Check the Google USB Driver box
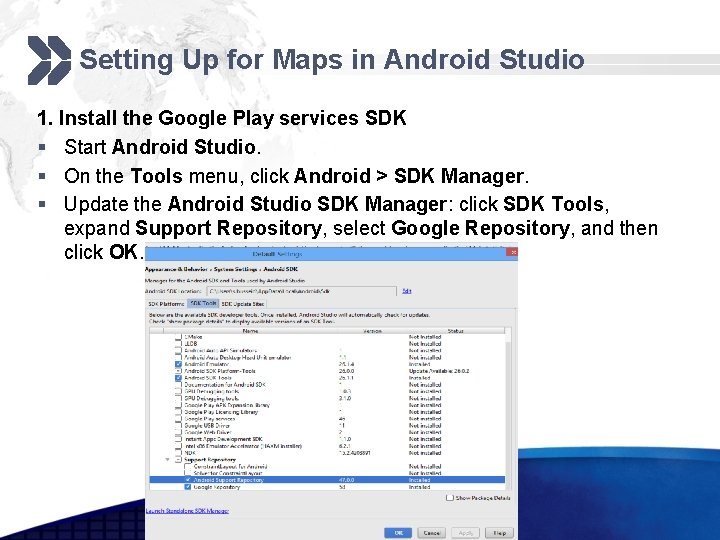 pyautogui.click(x=178, y=426)
